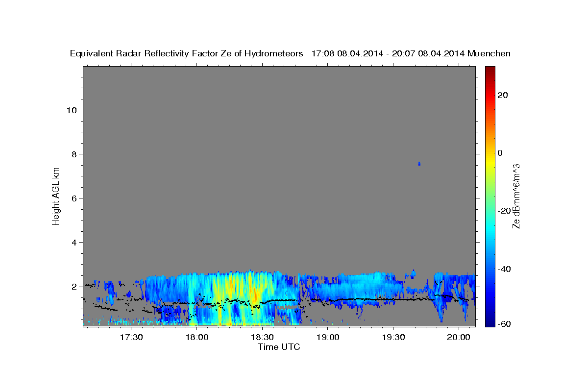Click the dark blue bottom of the colorbar
Screen dimensions: 588x392
tap(490, 321)
